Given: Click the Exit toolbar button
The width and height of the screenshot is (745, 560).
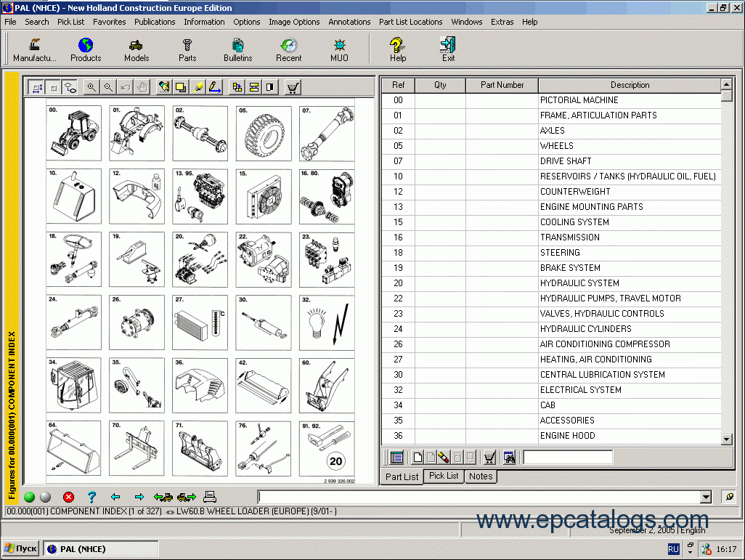Looking at the screenshot, I should [448, 50].
